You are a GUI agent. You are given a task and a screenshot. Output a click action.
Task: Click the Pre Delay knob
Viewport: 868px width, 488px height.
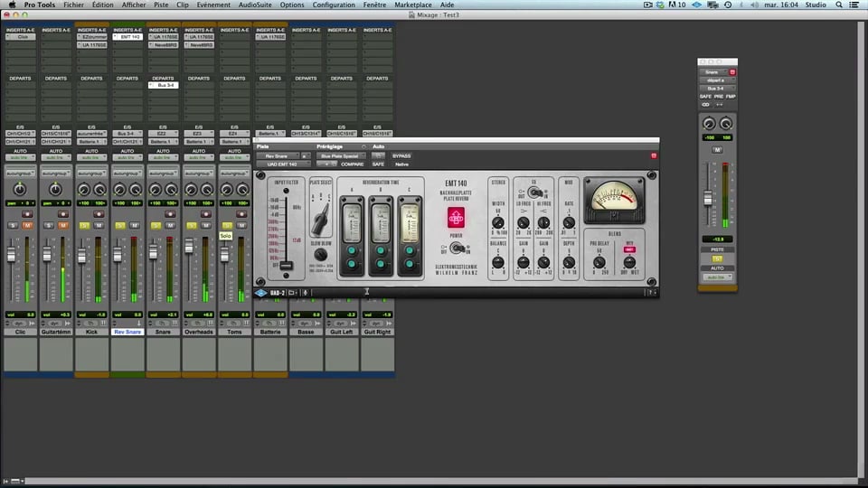coord(599,263)
